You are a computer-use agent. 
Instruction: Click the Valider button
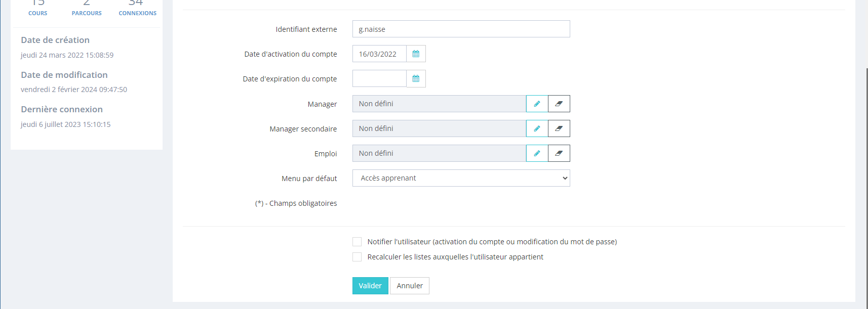[370, 286]
